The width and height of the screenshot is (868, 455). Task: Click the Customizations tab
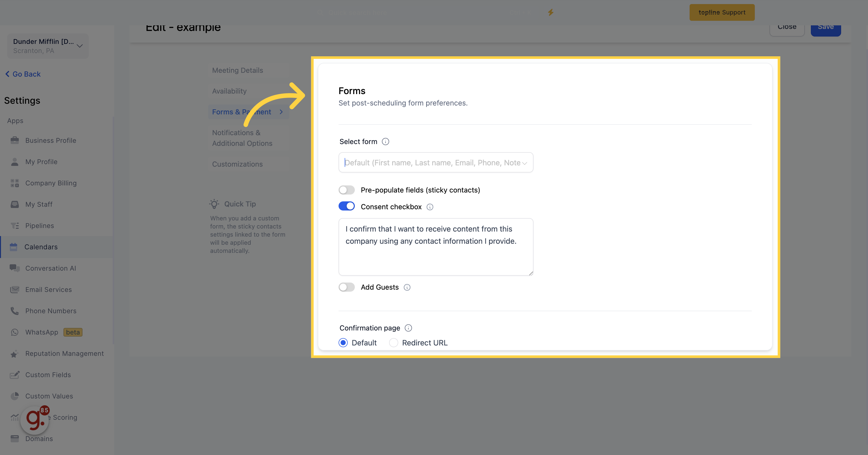pos(238,164)
